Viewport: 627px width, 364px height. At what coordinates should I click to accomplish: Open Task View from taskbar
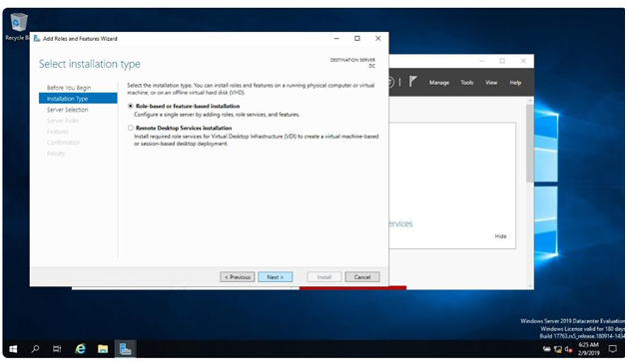click(x=57, y=349)
